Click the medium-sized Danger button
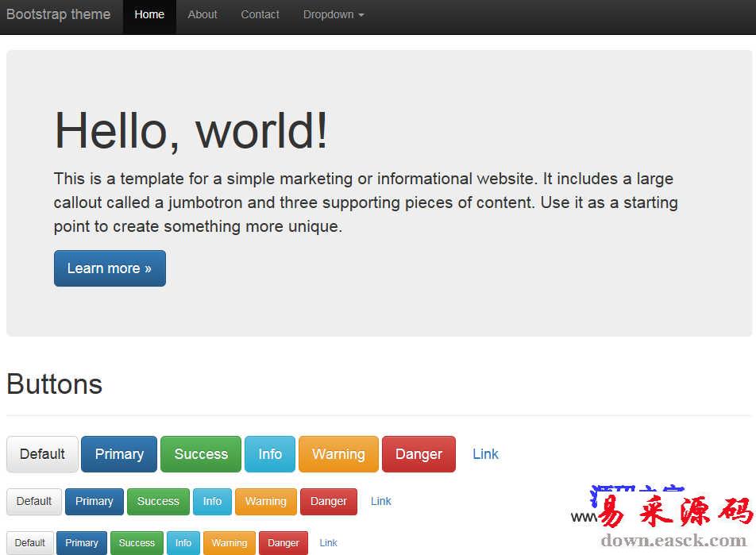The height and width of the screenshot is (555, 756). click(329, 501)
